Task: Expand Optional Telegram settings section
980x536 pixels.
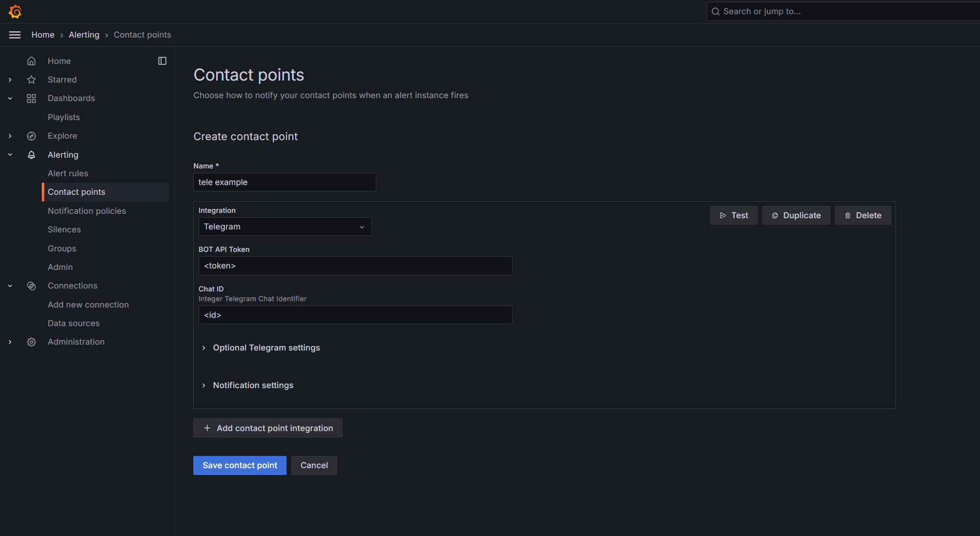Action: pos(266,348)
